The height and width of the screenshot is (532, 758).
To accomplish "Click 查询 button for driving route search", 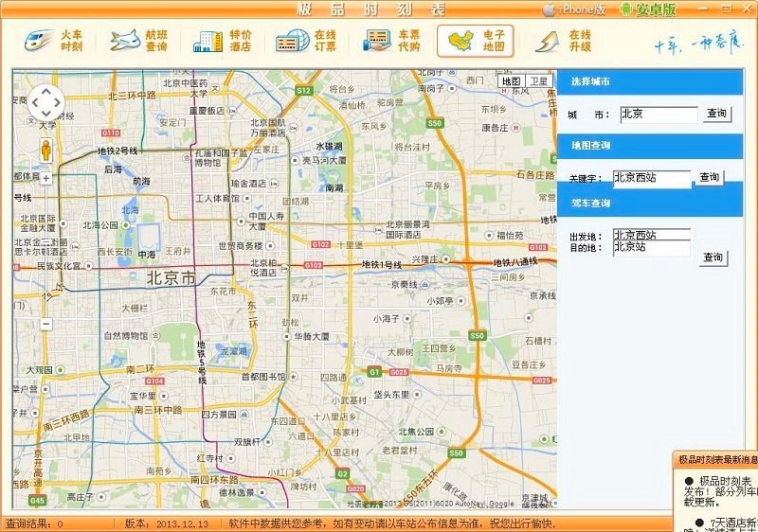I will (713, 257).
